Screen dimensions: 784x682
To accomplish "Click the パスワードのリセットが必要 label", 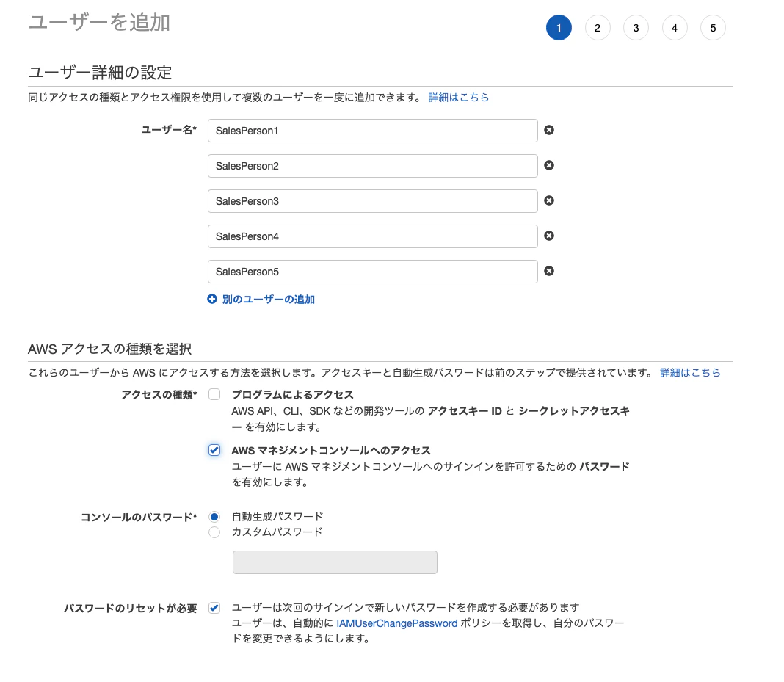I will click(x=131, y=609).
